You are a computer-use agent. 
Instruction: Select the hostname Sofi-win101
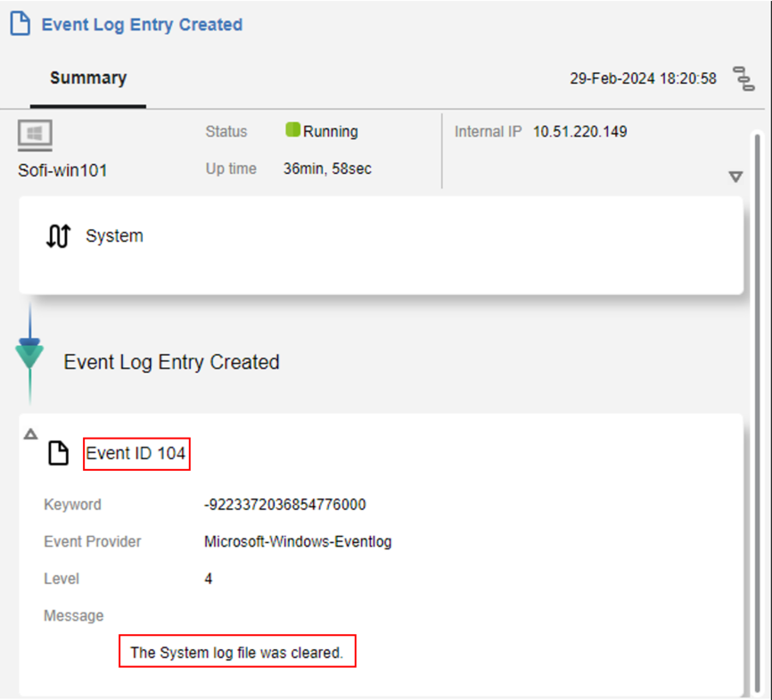click(x=62, y=170)
